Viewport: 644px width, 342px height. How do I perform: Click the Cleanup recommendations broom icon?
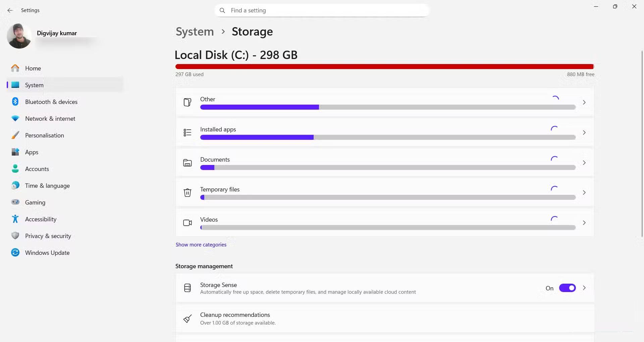pos(187,319)
